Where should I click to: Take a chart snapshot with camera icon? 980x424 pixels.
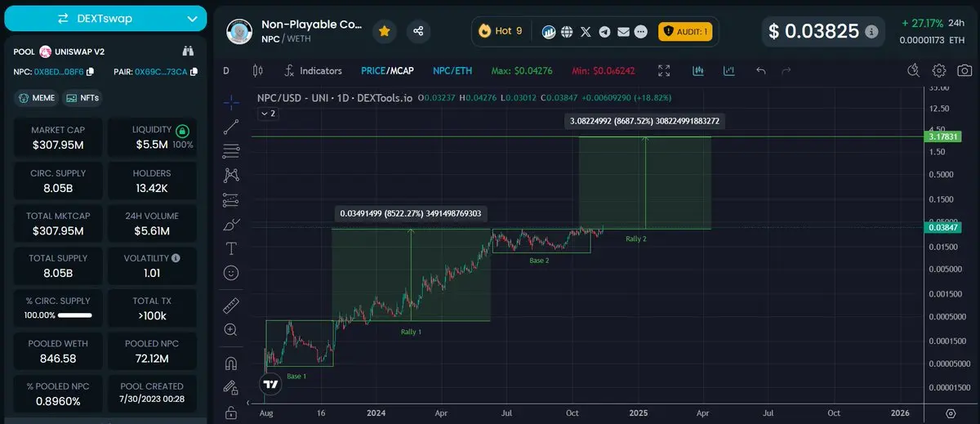[x=964, y=71]
